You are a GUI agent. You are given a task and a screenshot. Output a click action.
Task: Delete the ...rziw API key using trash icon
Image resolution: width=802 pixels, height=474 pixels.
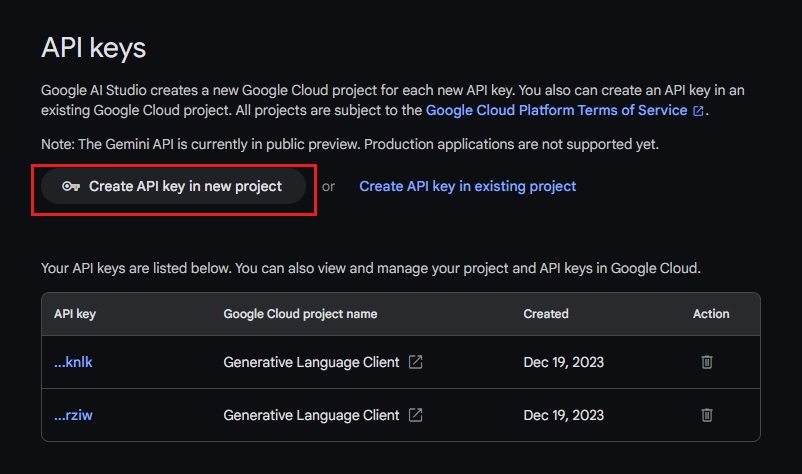click(x=707, y=415)
